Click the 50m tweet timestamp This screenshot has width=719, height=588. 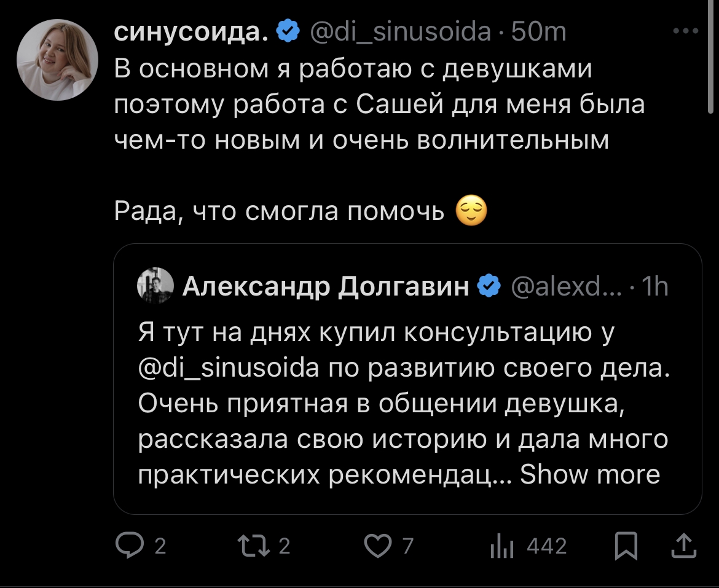tap(538, 31)
